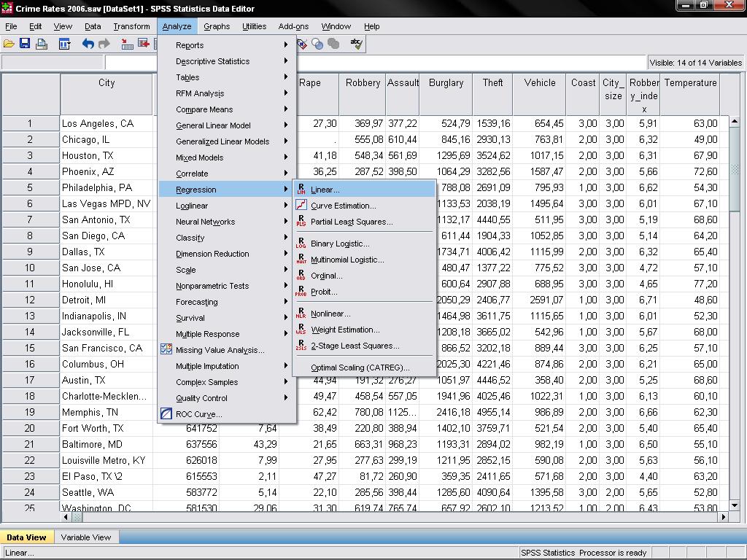Choose Linear regression from submenu
The height and width of the screenshot is (560, 747).
pyautogui.click(x=325, y=190)
